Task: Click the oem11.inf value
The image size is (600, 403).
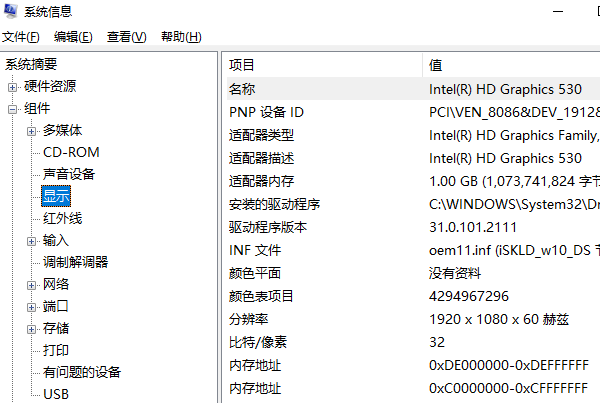Action: (x=514, y=250)
